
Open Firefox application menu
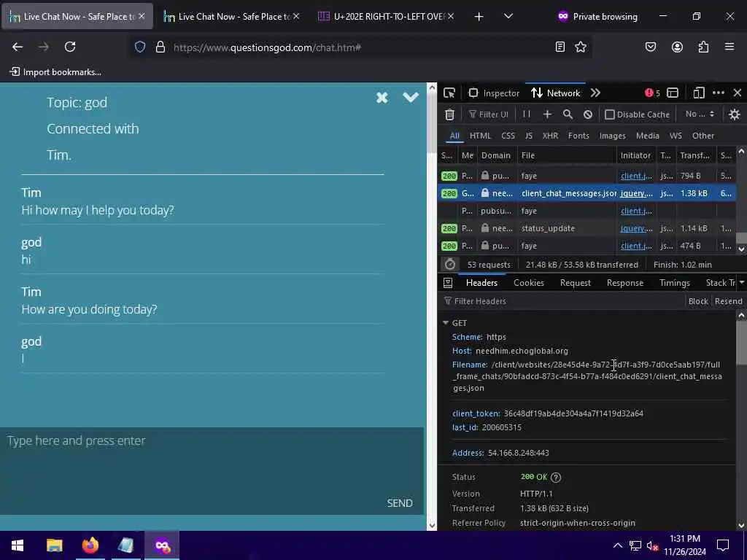(x=729, y=47)
